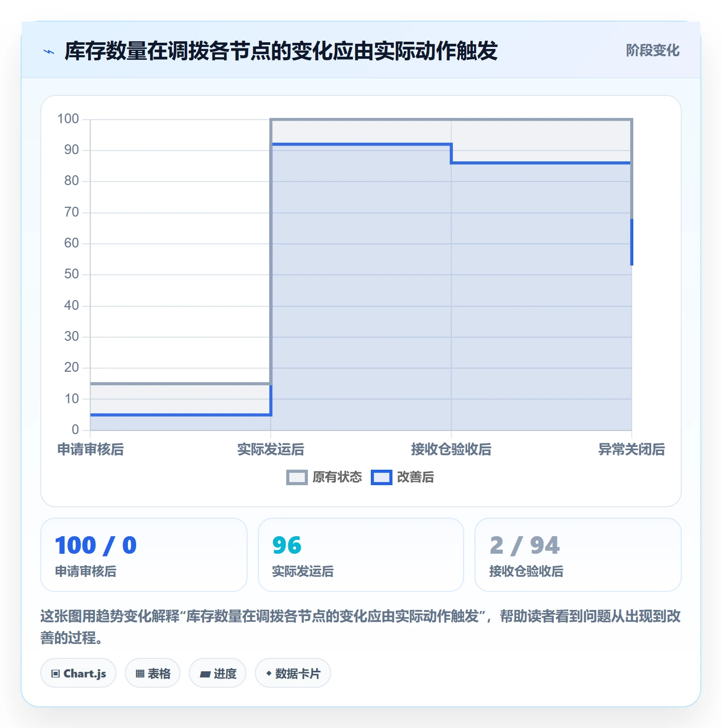Click the cyan 96 value text
This screenshot has height=728, width=722.
287,545
